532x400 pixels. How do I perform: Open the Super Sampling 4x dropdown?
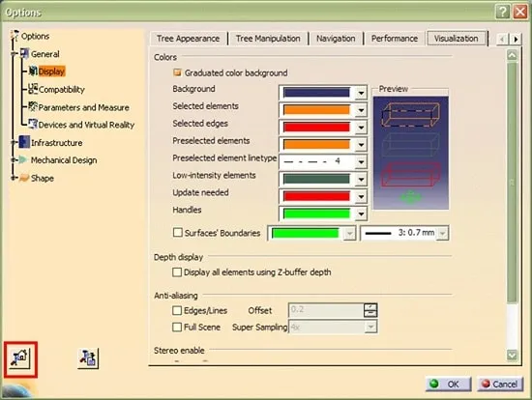370,327
